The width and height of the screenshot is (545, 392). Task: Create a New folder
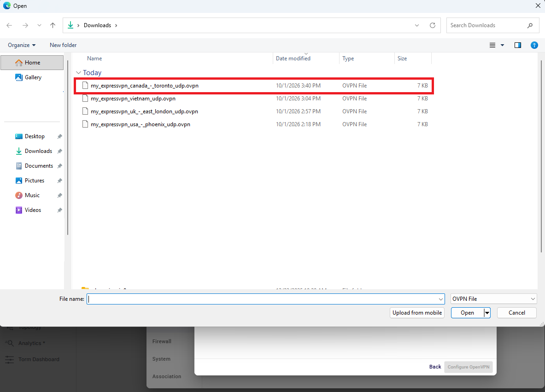[63, 45]
